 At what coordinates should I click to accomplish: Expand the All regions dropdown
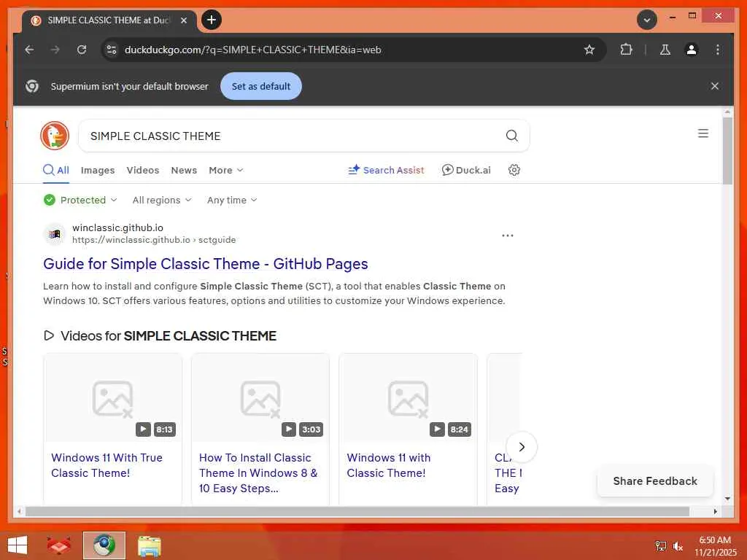[162, 200]
